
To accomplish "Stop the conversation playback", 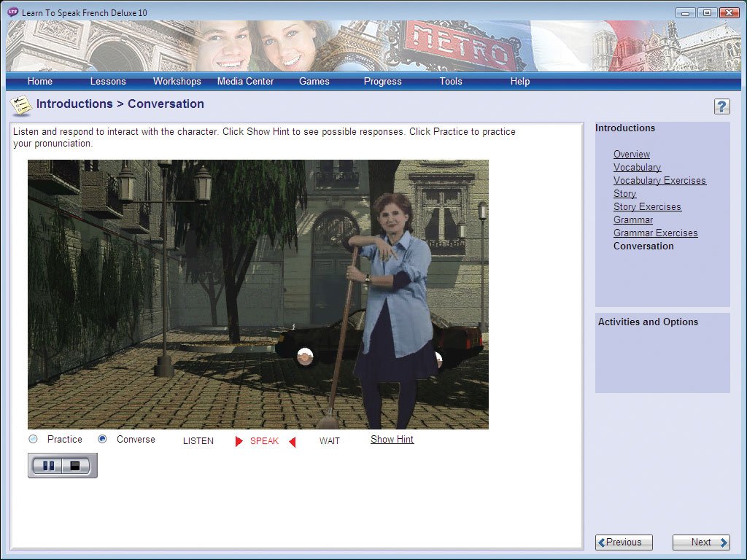I will (75, 465).
